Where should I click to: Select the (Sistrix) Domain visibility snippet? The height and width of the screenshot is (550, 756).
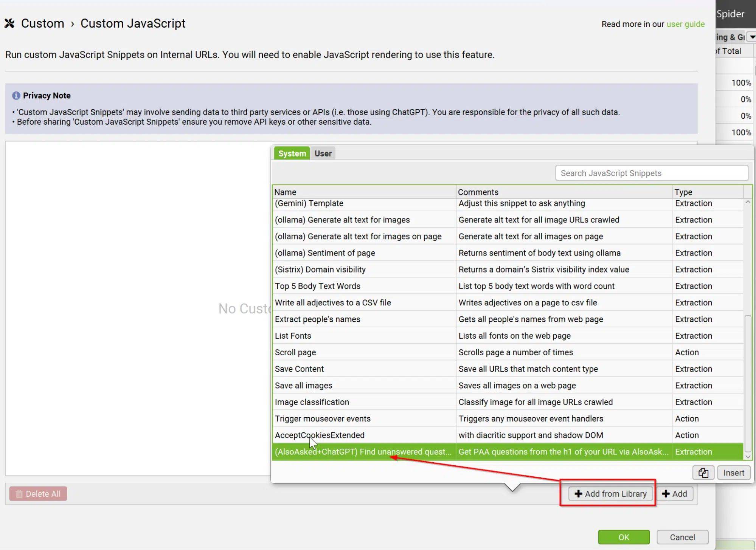click(x=320, y=270)
